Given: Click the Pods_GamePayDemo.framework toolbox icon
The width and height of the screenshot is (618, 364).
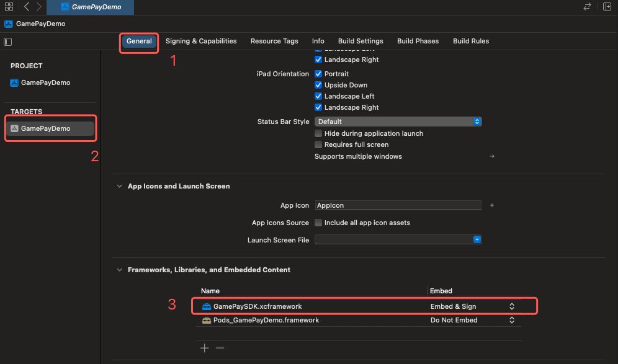Looking at the screenshot, I should [207, 320].
